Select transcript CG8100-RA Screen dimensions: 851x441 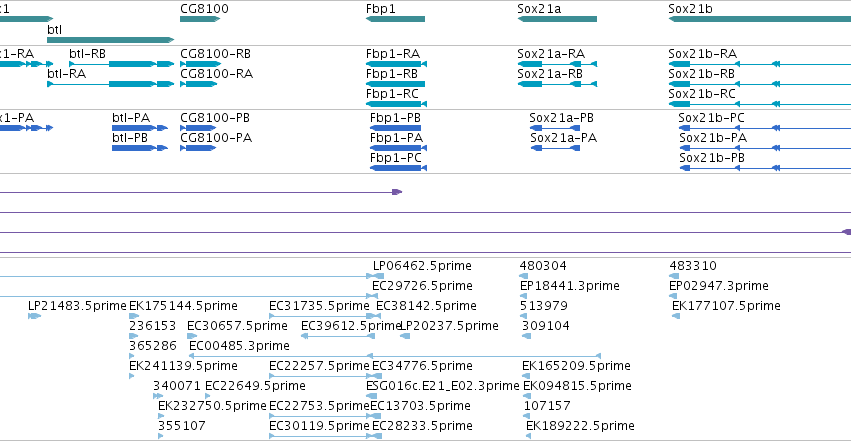[217, 73]
